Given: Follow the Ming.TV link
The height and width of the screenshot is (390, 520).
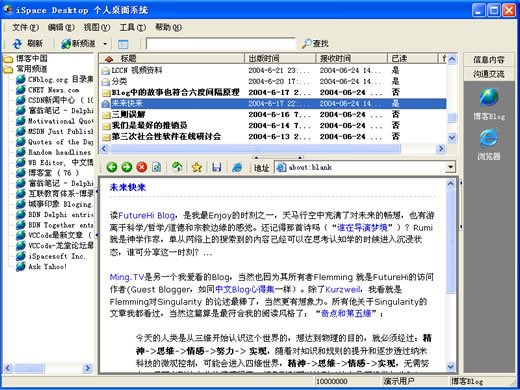Looking at the screenshot, I should click(x=127, y=277).
